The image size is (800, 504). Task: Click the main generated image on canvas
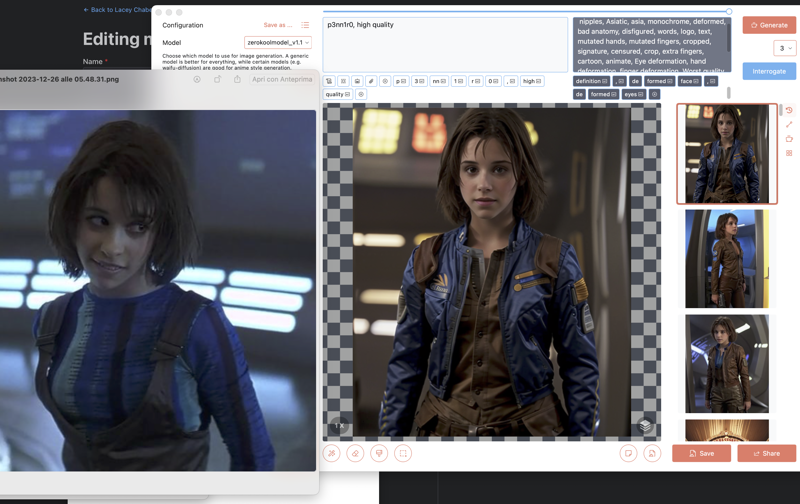[492, 272]
